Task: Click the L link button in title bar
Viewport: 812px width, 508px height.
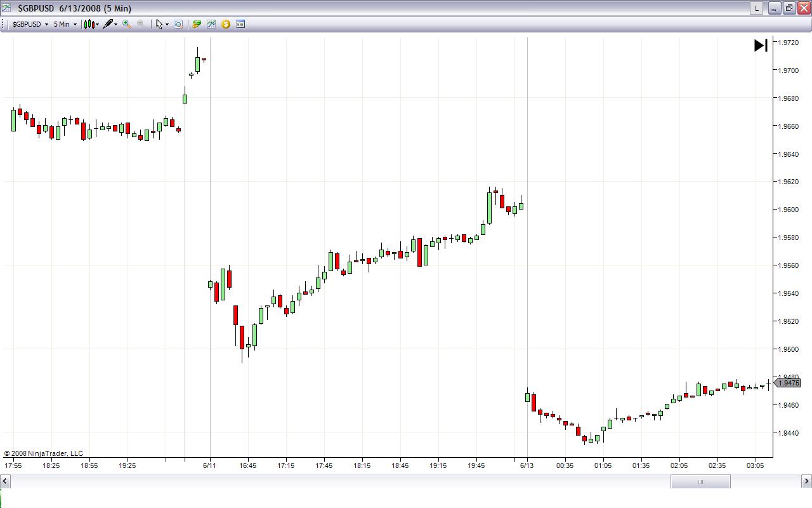Action: (756, 8)
